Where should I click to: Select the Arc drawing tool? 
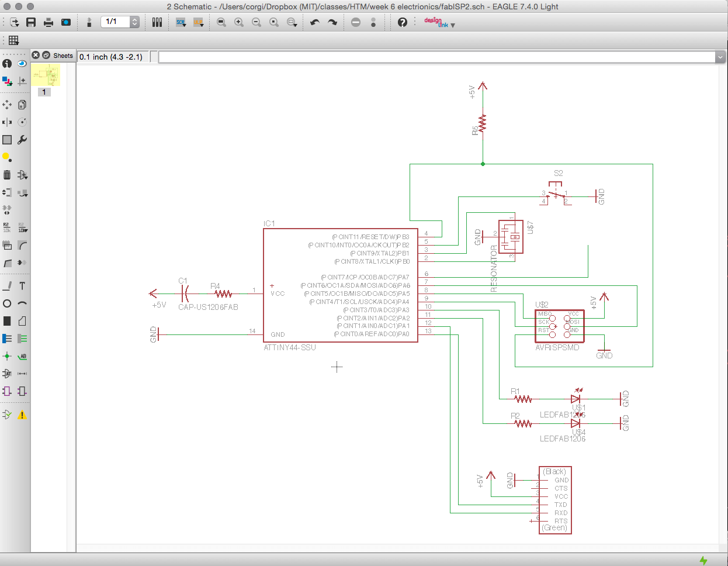tap(22, 303)
